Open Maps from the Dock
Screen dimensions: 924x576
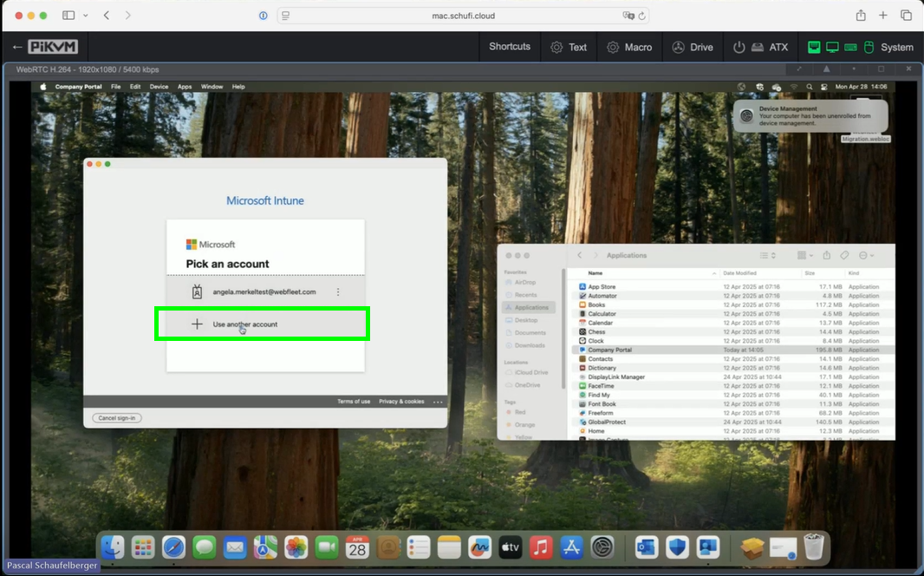pos(265,547)
